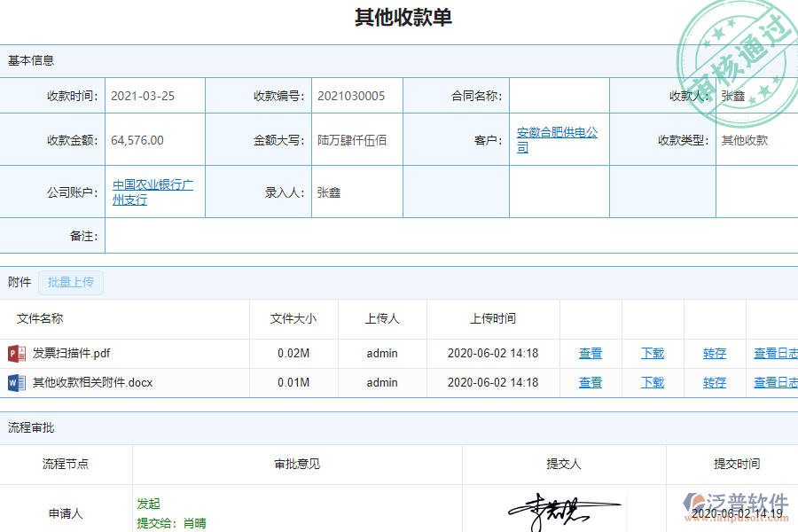
Task: Click 转存 for 发票扫描件.pdf
Action: (x=715, y=353)
